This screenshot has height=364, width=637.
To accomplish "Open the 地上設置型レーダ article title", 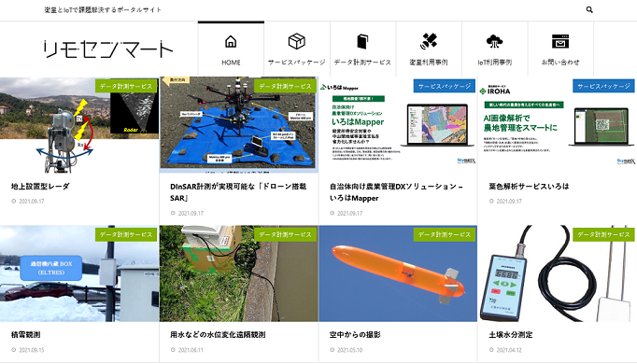I will [40, 187].
